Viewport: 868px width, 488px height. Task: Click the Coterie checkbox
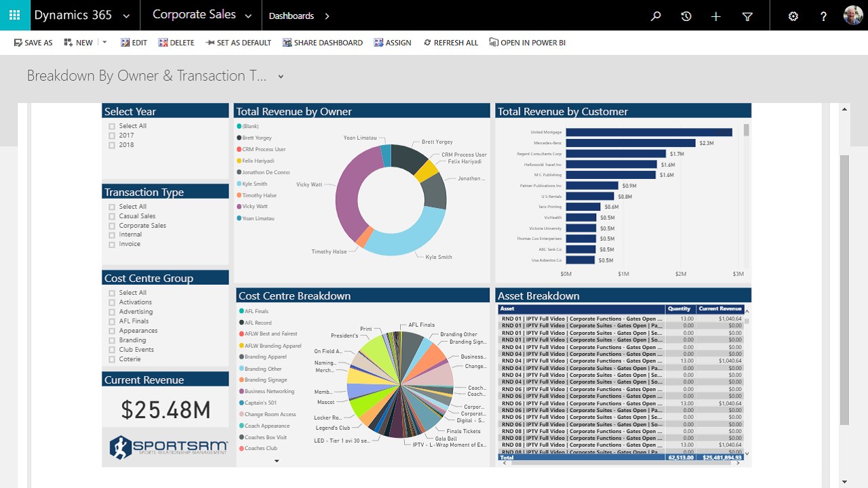coord(112,359)
